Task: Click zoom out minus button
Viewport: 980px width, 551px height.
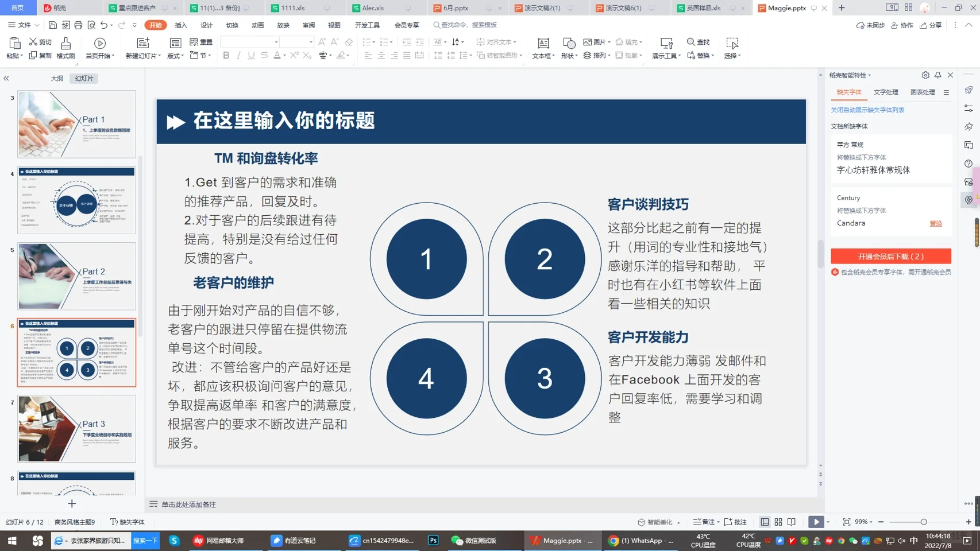Action: tap(881, 522)
